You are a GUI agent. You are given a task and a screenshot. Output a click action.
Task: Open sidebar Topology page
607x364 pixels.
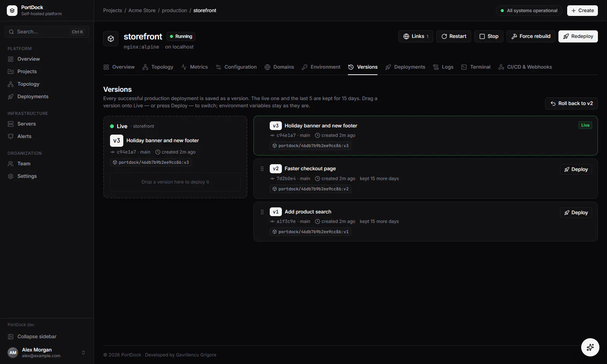pos(47,84)
